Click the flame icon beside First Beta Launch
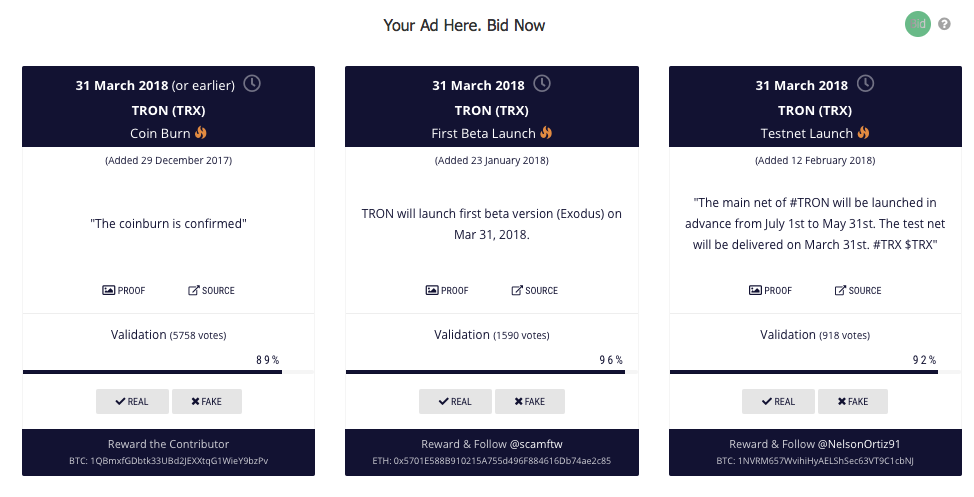The image size is (974, 497). pos(546,133)
